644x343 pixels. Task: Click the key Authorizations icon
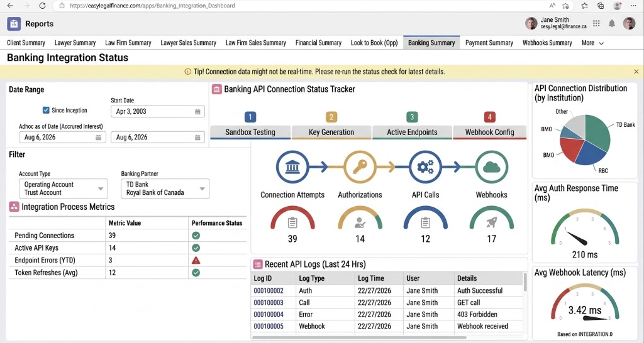click(360, 167)
